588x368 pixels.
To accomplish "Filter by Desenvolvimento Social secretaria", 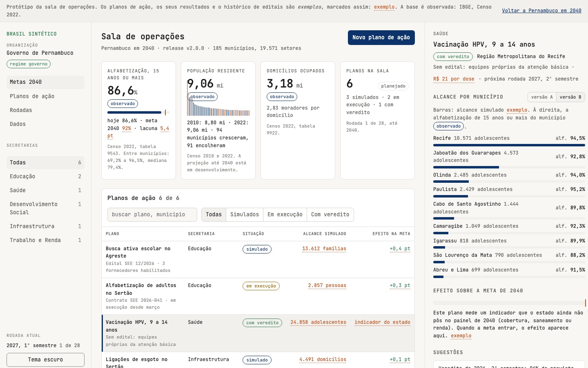I will coord(45,209).
